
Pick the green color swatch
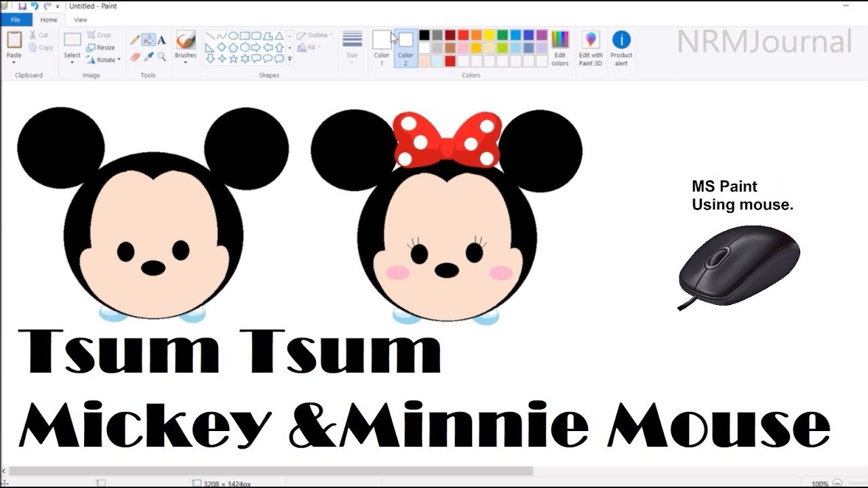click(x=502, y=35)
